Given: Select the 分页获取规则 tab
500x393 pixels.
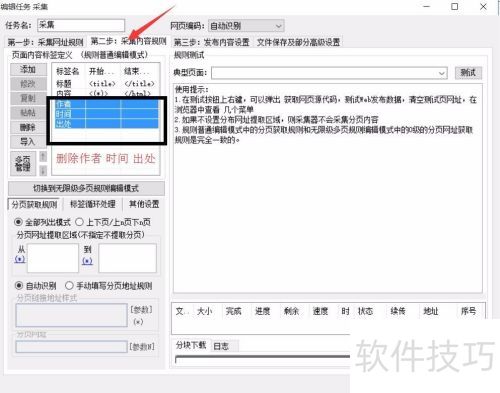Looking at the screenshot, I should 34,204.
